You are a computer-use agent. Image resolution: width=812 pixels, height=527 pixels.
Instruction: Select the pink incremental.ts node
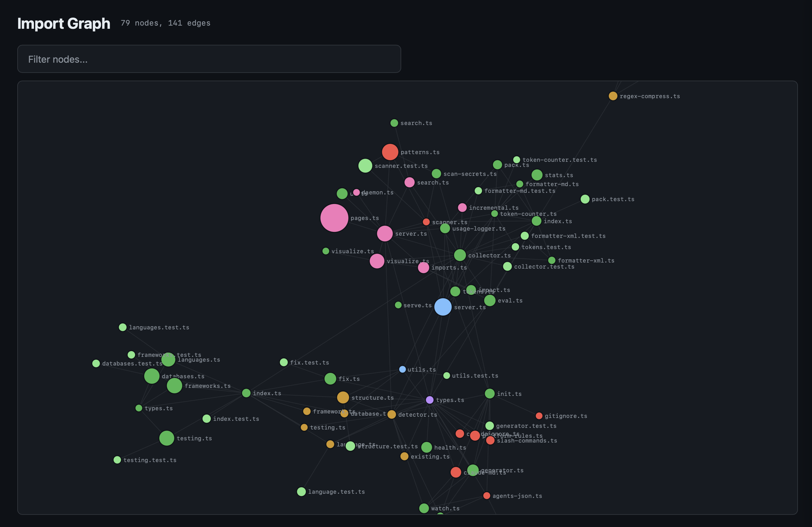tap(462, 208)
